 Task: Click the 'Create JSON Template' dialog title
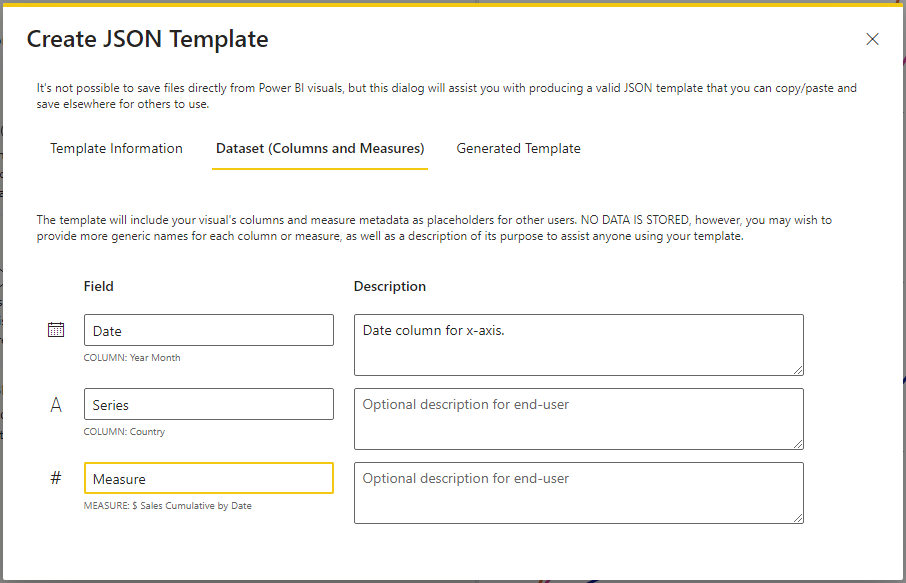tap(147, 39)
